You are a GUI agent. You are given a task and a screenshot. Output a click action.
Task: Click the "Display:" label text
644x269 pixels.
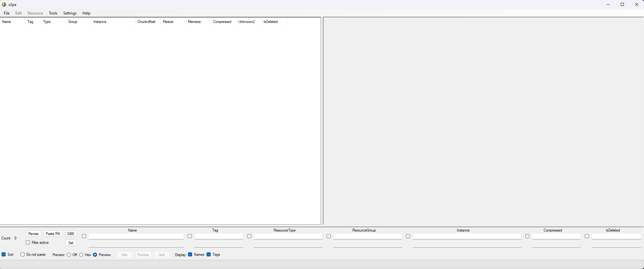181,255
